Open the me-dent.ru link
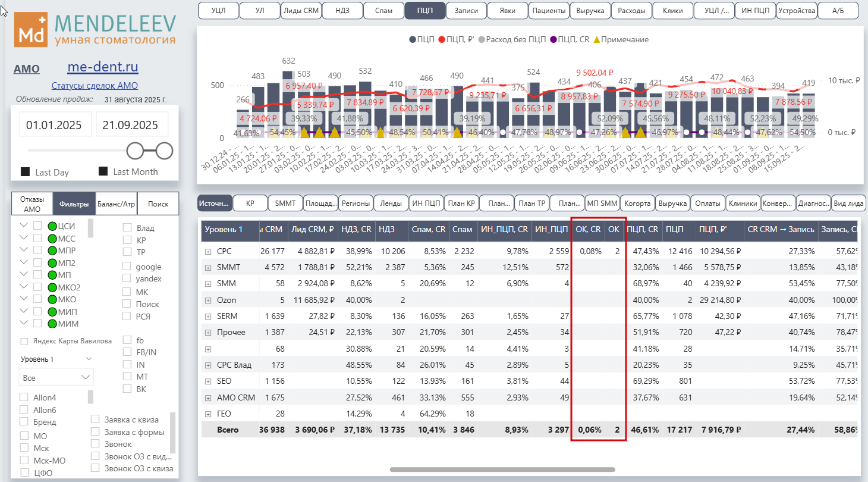The image size is (868, 482). (103, 67)
